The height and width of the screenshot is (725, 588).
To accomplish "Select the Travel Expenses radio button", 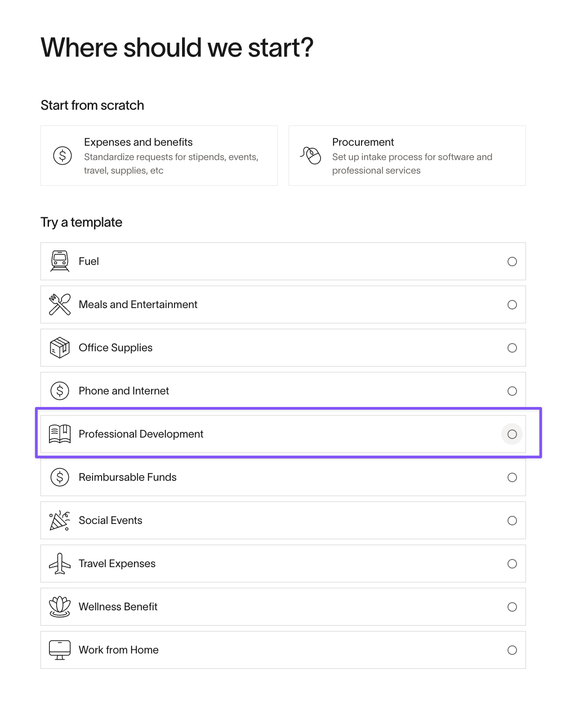I will point(512,564).
